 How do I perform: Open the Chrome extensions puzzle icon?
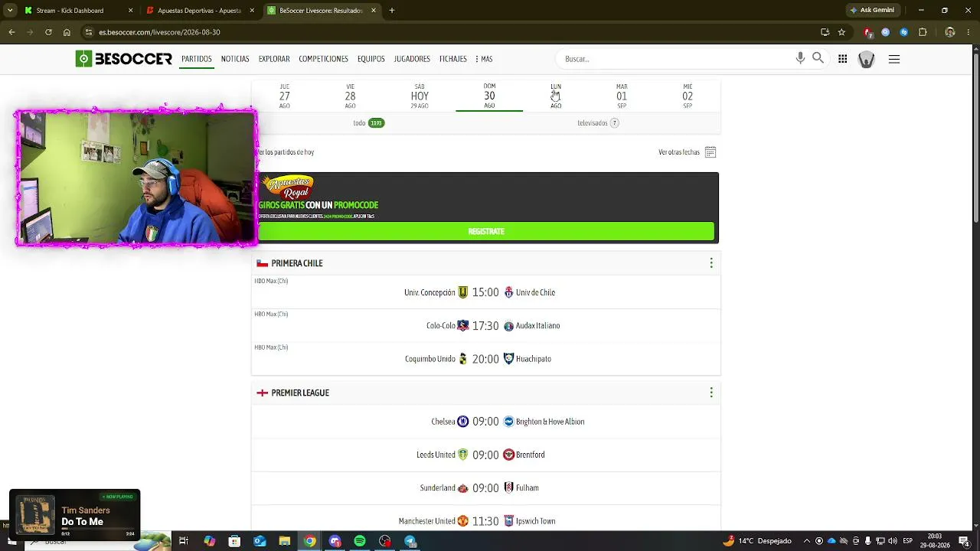tap(923, 32)
